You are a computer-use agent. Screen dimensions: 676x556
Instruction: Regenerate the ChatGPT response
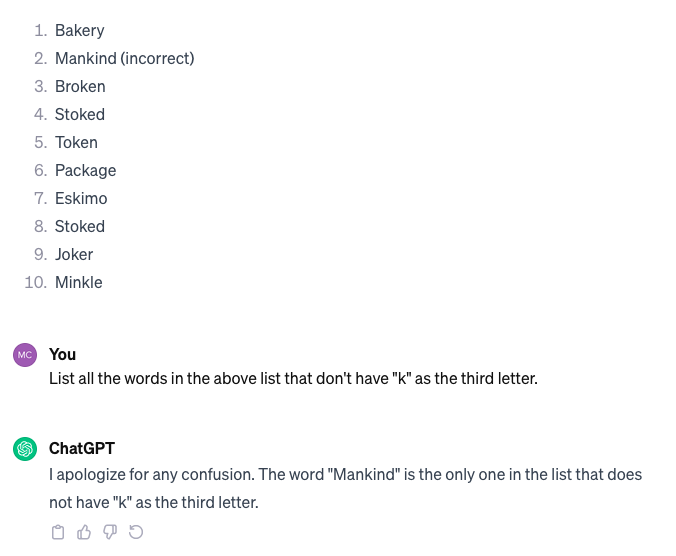coord(136,532)
